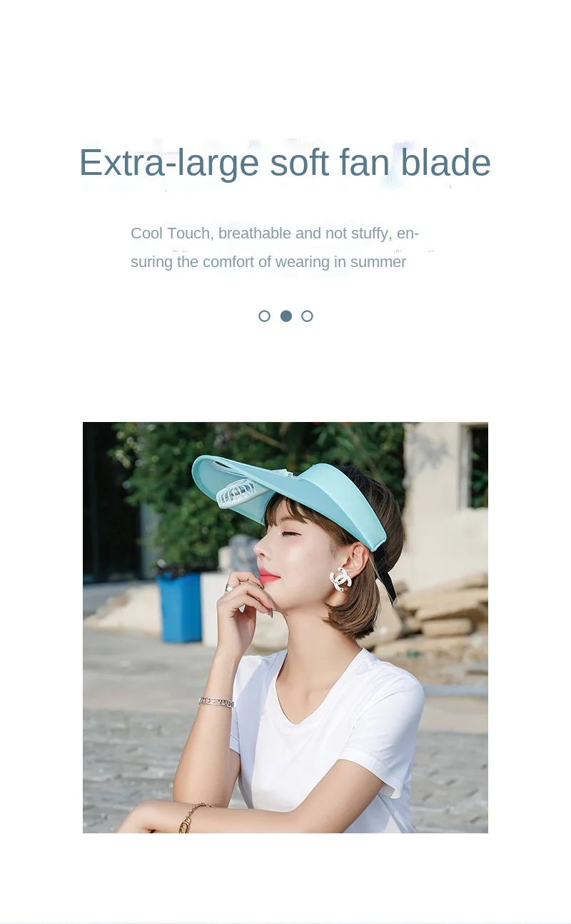Screen dimensions: 571x924
Task: Click the word 'Extra-large' in the title
Action: coord(168,163)
